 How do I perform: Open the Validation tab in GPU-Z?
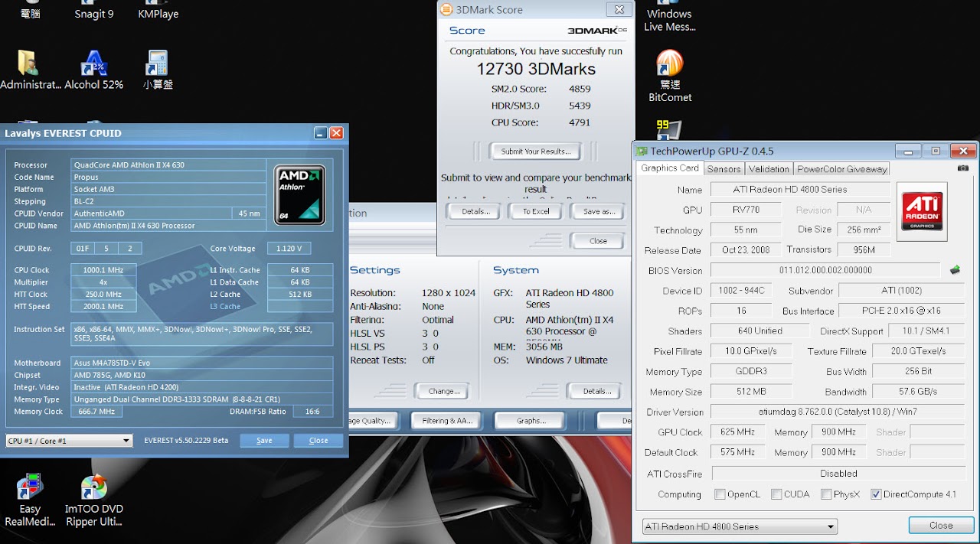769,169
